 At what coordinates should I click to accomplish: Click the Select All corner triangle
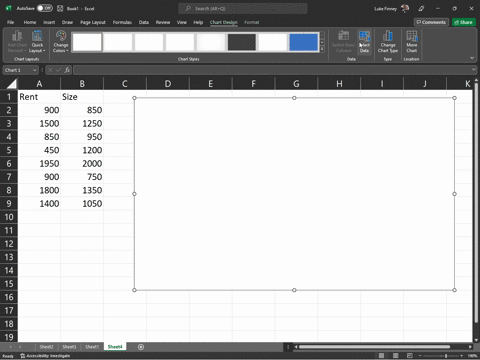(x=11, y=83)
